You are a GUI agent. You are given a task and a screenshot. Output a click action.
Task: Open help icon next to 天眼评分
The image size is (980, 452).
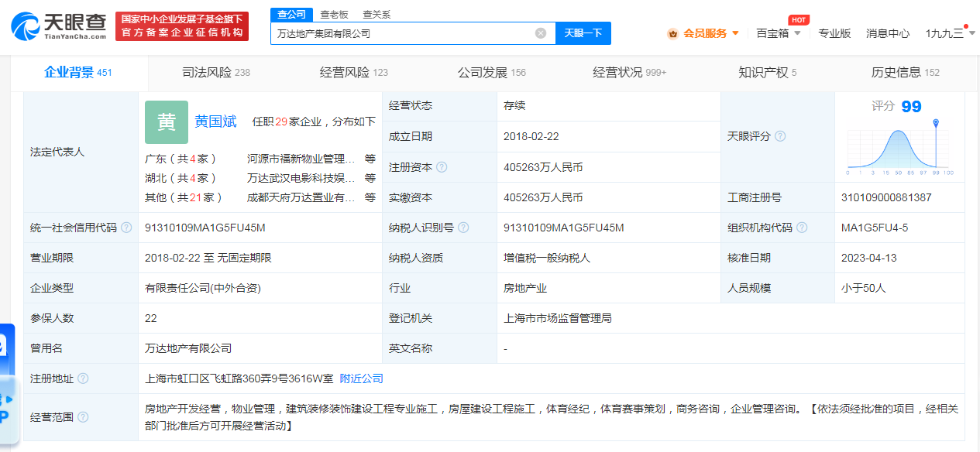(780, 136)
